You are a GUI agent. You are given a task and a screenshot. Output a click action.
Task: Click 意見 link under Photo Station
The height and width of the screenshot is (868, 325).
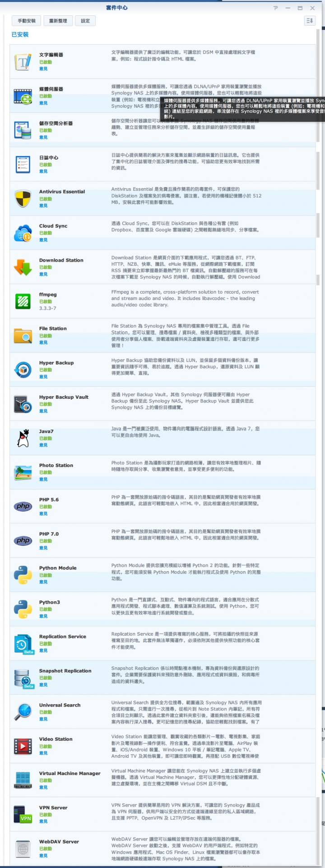[x=43, y=480]
